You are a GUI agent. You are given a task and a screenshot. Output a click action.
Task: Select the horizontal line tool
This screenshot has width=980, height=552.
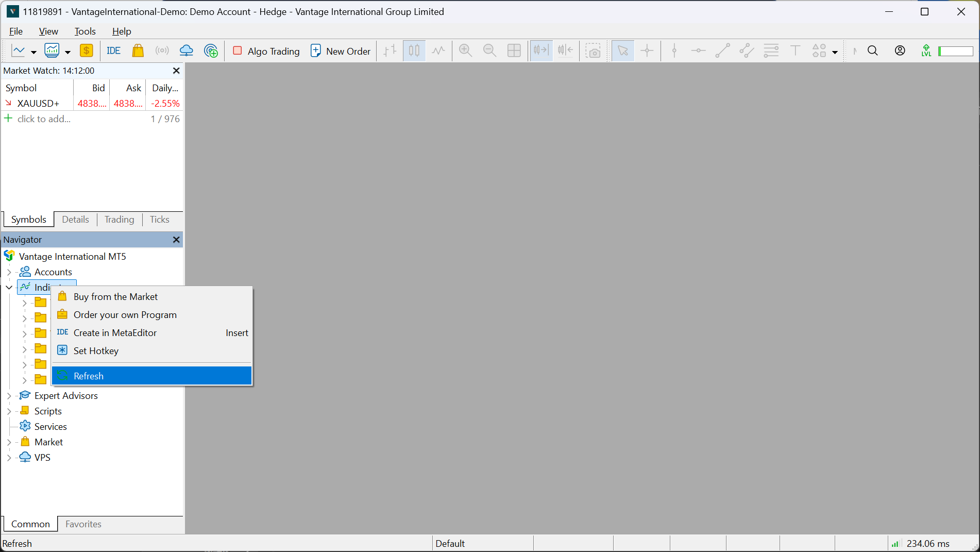pyautogui.click(x=699, y=51)
